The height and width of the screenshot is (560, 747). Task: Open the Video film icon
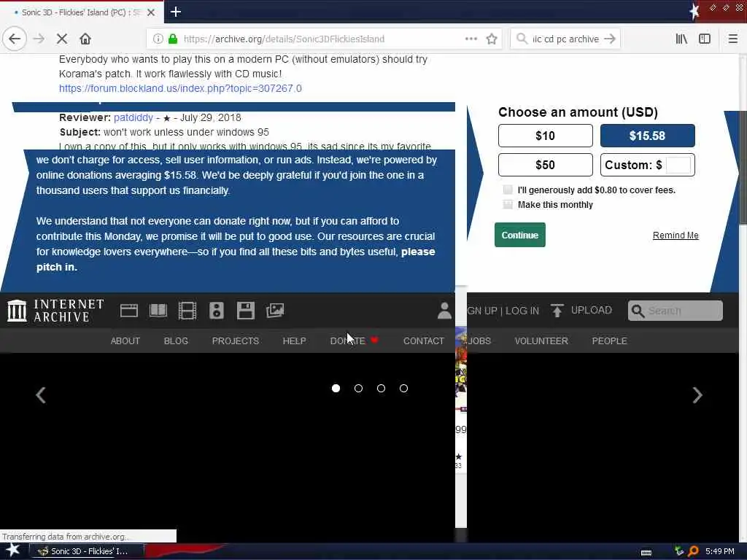point(187,311)
